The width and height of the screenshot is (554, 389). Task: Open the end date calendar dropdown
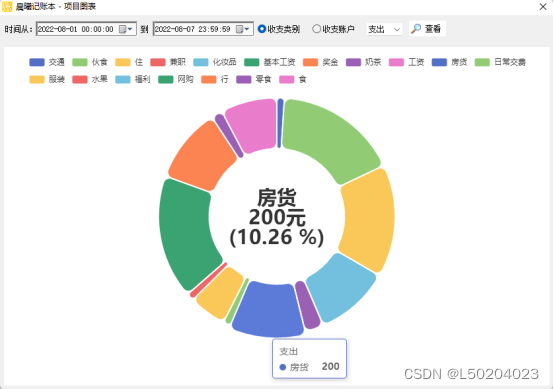pos(243,29)
